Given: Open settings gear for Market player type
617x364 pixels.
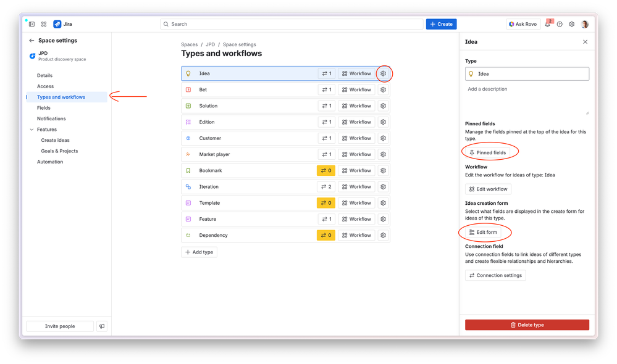Looking at the screenshot, I should tap(384, 154).
